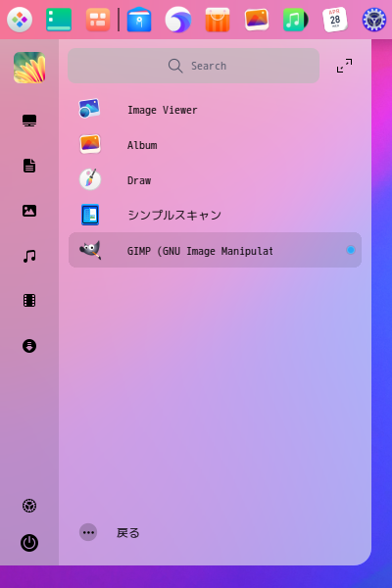Open Music folder in sidebar
Screen dimensions: 392x588
29,256
